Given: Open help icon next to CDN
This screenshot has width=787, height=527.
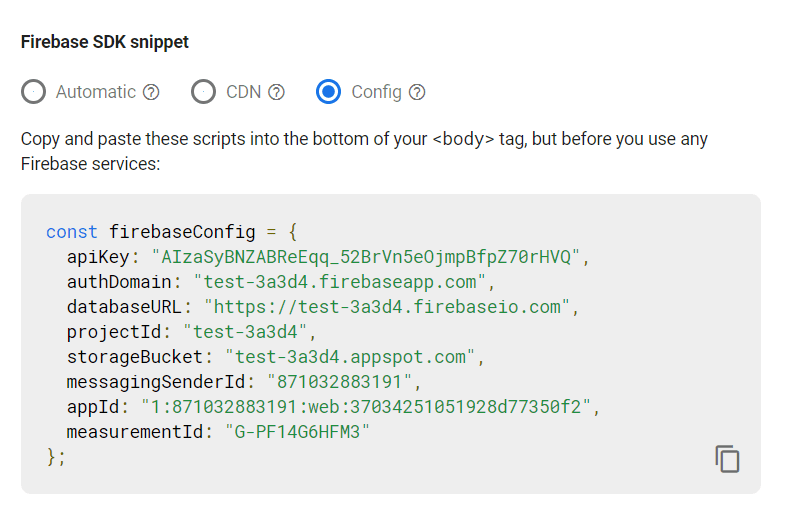Looking at the screenshot, I should pyautogui.click(x=276, y=92).
